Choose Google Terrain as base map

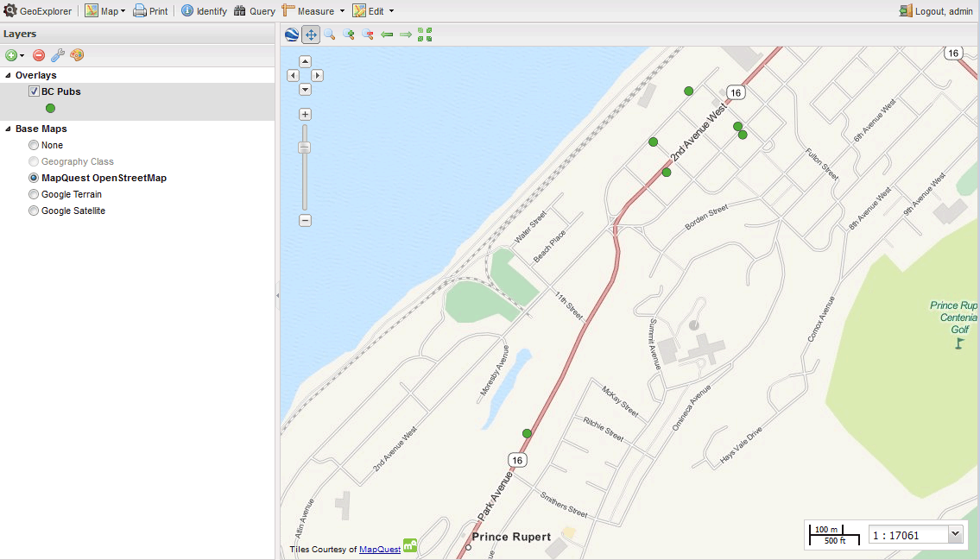(34, 194)
